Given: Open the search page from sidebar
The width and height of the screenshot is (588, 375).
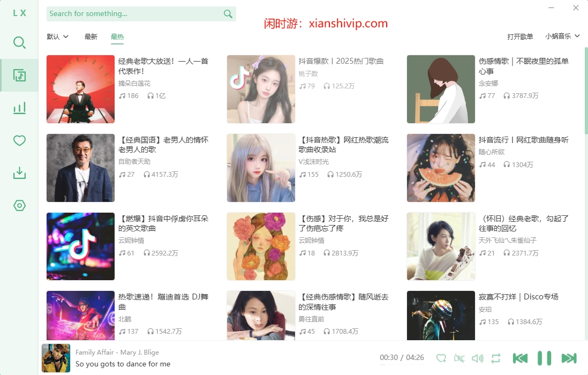Looking at the screenshot, I should tap(19, 43).
